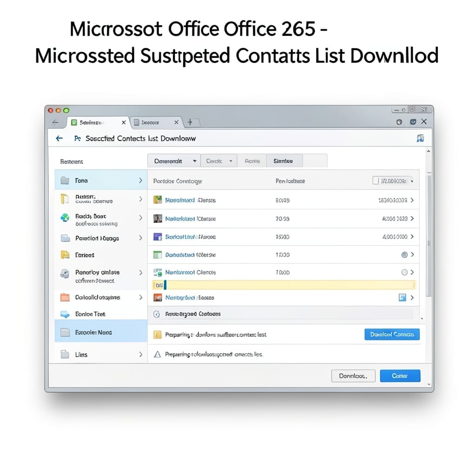Screen dimensions: 476x476
Task: Click the blue Download Contacts button
Action: (392, 334)
